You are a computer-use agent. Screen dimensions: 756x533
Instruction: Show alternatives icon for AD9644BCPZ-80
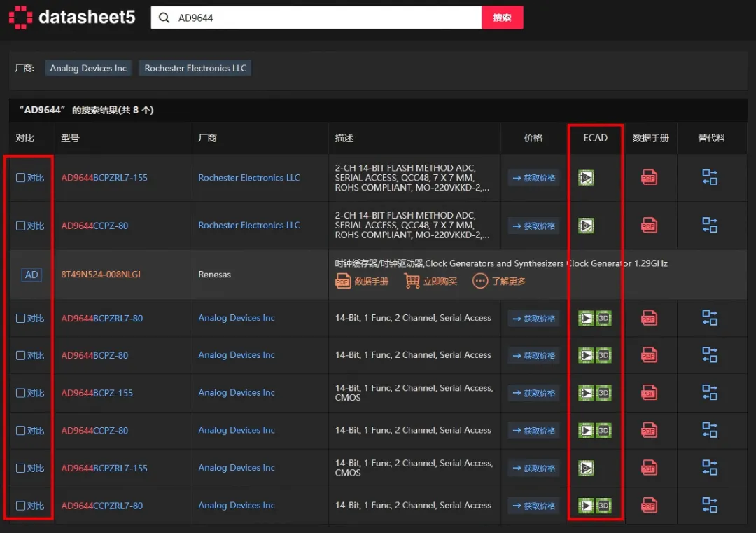(710, 355)
